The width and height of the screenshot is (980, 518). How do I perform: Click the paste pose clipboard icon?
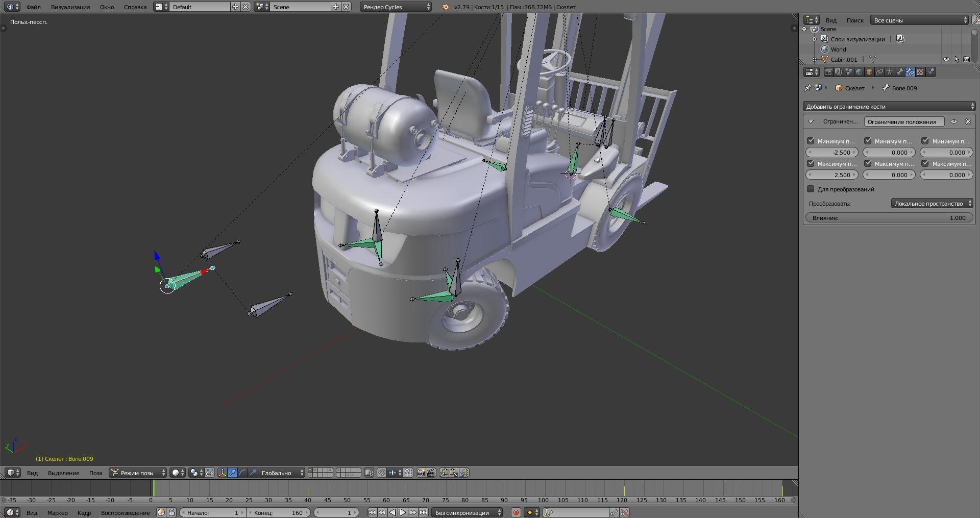[453, 473]
